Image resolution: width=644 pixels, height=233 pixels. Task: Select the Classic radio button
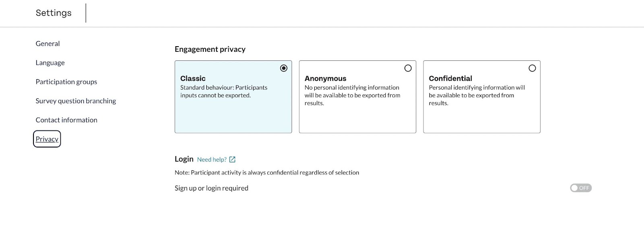(x=284, y=68)
